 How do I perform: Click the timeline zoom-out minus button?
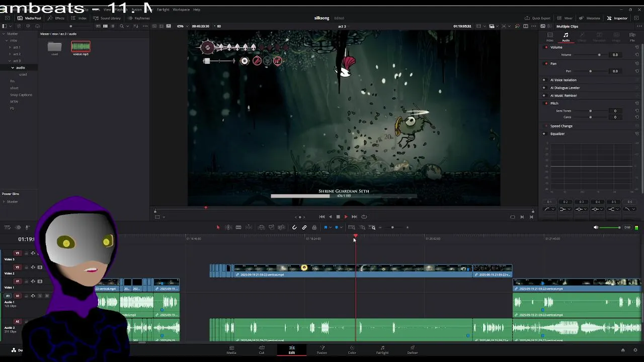[x=380, y=227]
